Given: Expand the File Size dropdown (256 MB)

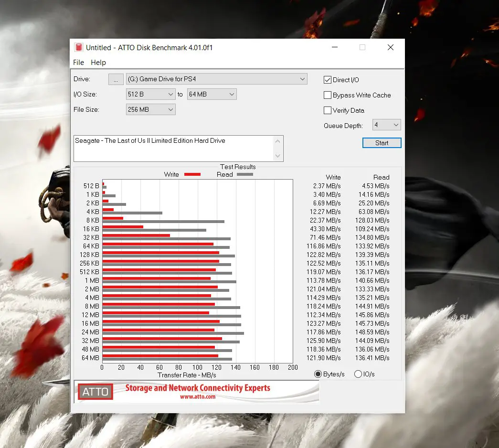Looking at the screenshot, I should click(150, 109).
